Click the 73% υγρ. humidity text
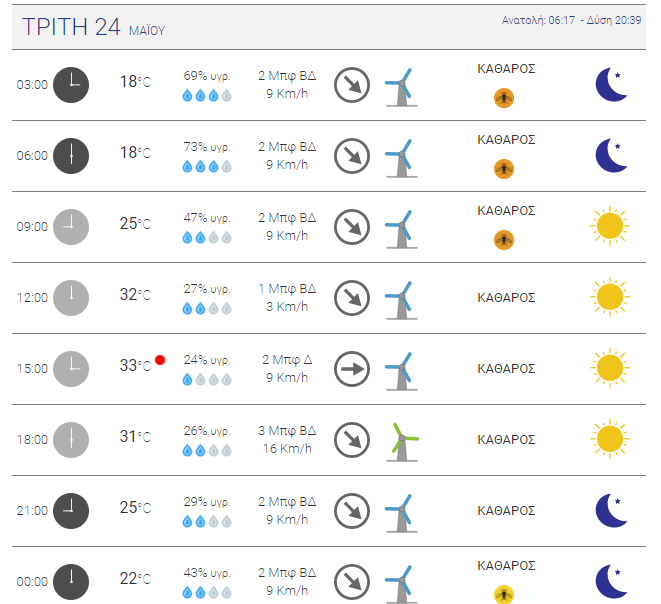 pos(207,147)
